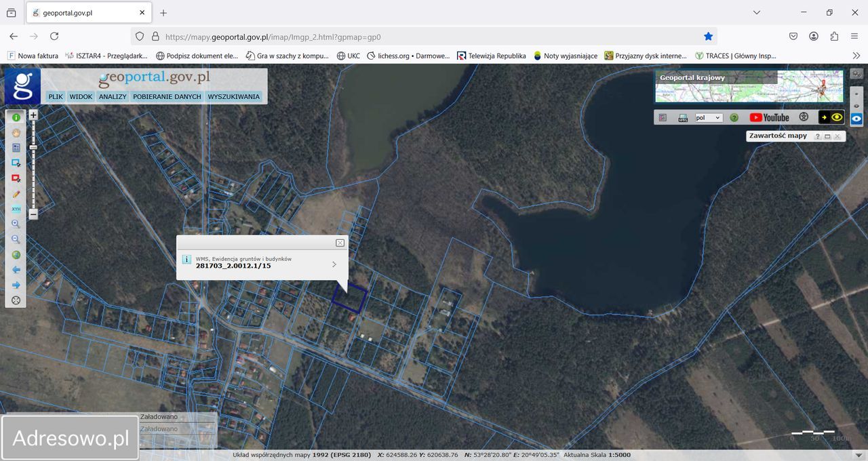The image size is (868, 461).
Task: Click the zoom slider handle
Action: pos(33,147)
